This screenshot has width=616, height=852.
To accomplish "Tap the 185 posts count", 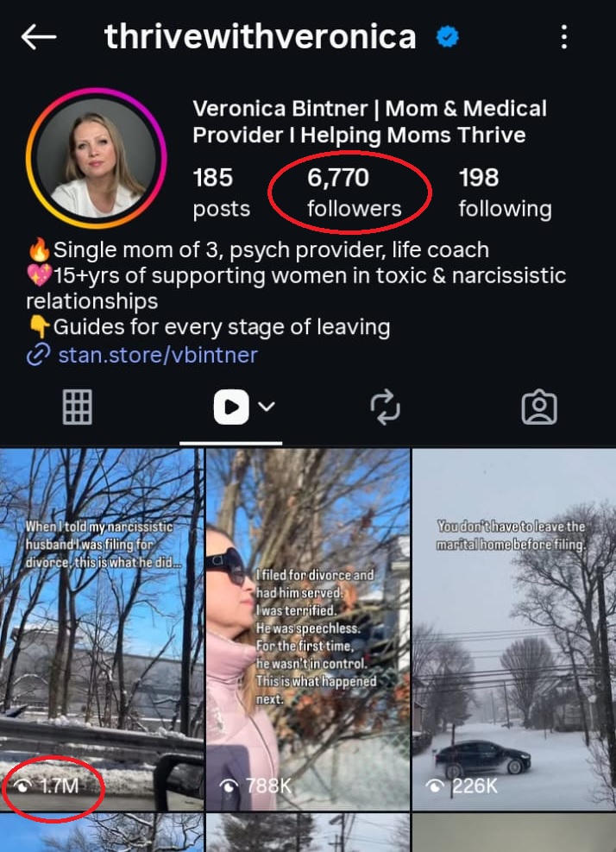I will [x=221, y=192].
